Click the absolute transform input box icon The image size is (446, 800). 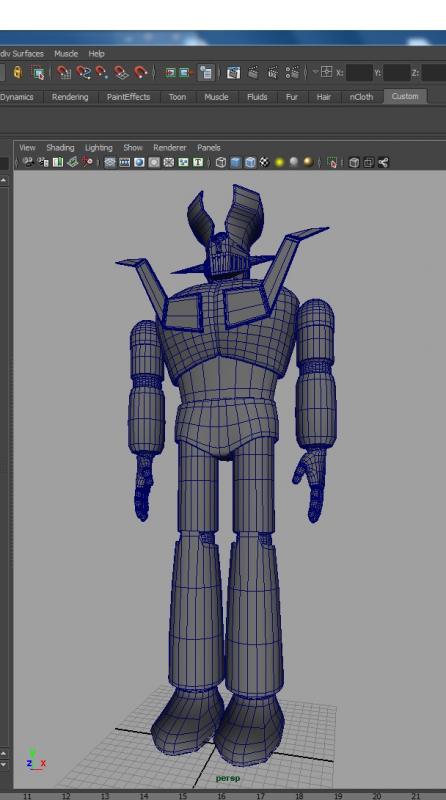(326, 72)
